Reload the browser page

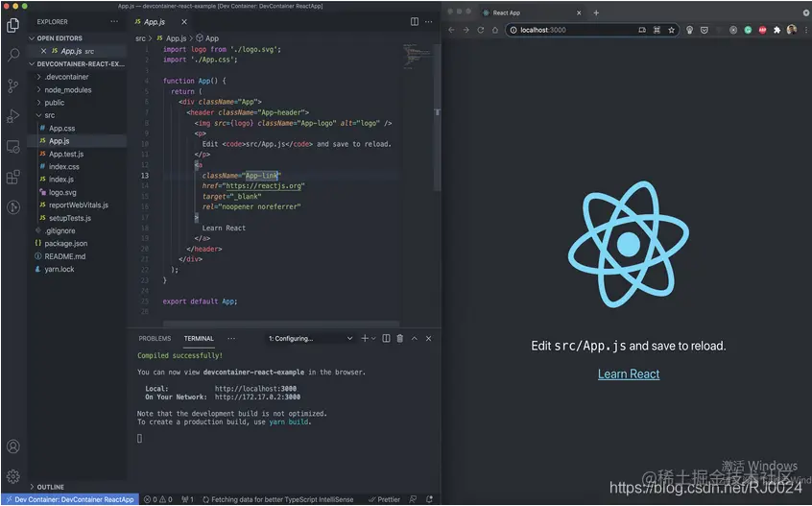tap(481, 30)
